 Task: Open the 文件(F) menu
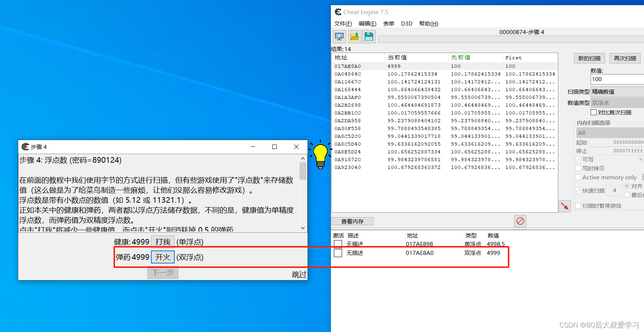343,23
